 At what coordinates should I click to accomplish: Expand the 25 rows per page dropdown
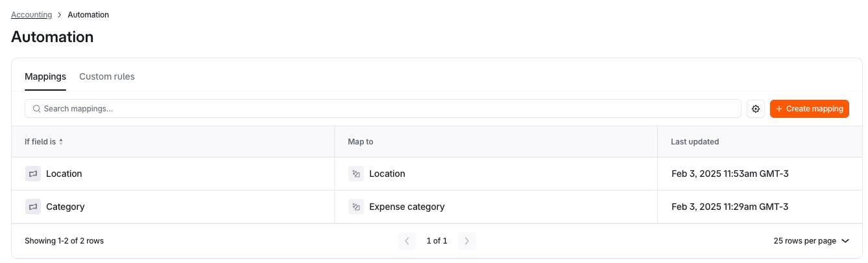coord(811,241)
